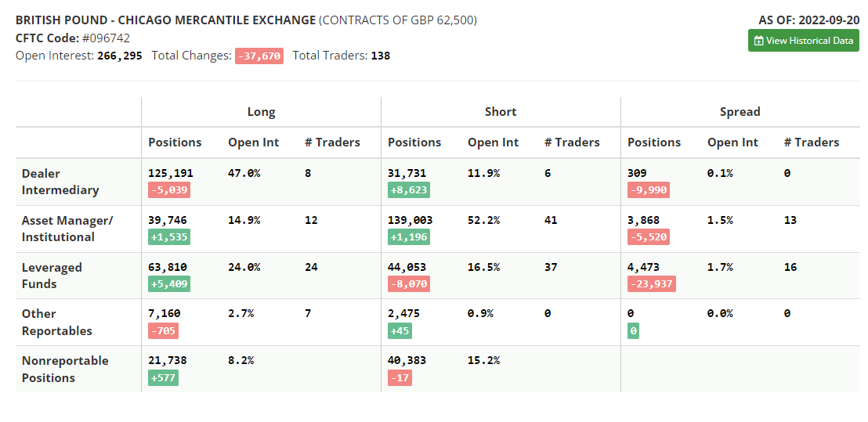Image resolution: width=868 pixels, height=422 pixels.
Task: Open the View Historical Data button
Action: point(804,41)
